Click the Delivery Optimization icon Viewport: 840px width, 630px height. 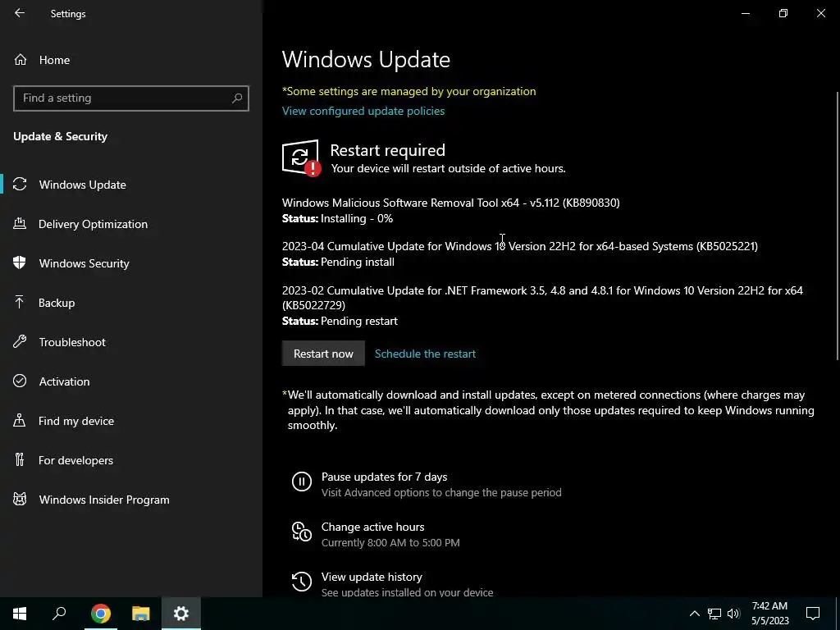[20, 223]
